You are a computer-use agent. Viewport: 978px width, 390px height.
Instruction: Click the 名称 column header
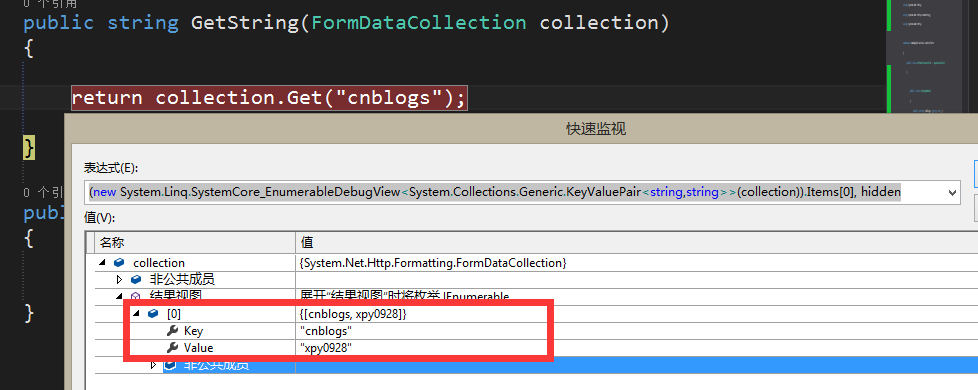195,242
